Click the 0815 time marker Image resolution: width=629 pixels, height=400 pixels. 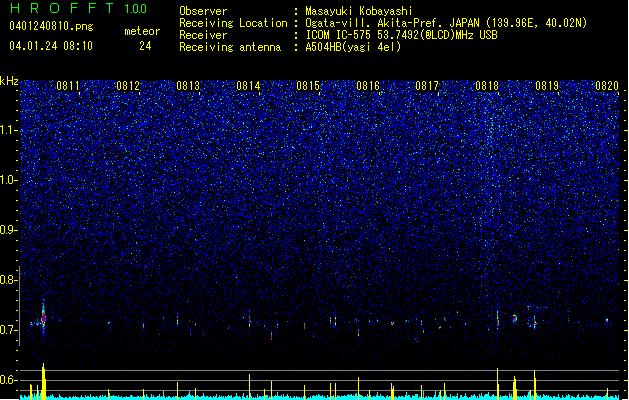308,86
